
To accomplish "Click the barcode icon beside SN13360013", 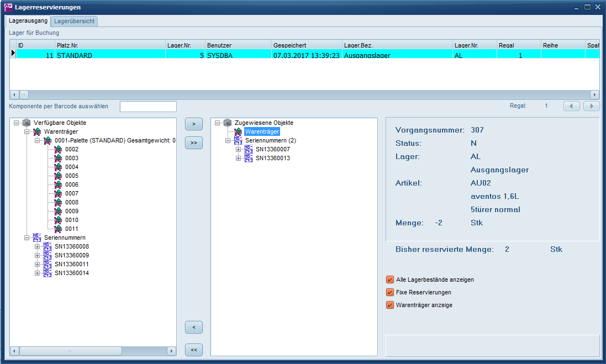I will [x=249, y=158].
